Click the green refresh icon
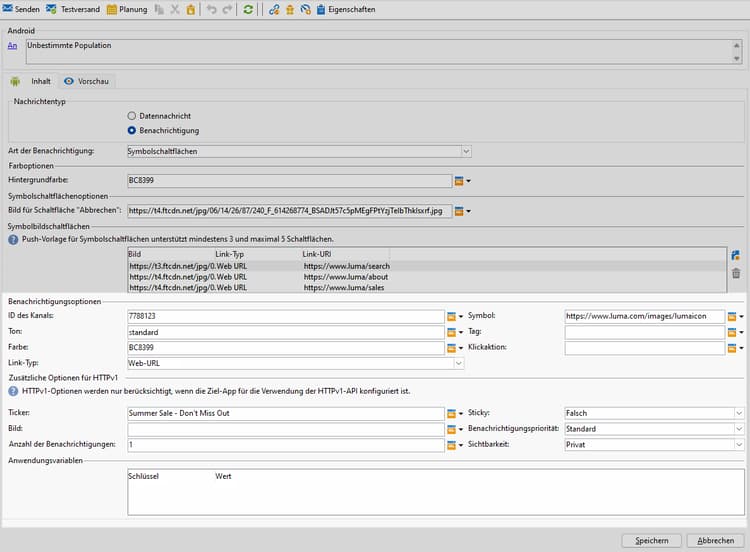The image size is (750, 552). click(x=248, y=9)
